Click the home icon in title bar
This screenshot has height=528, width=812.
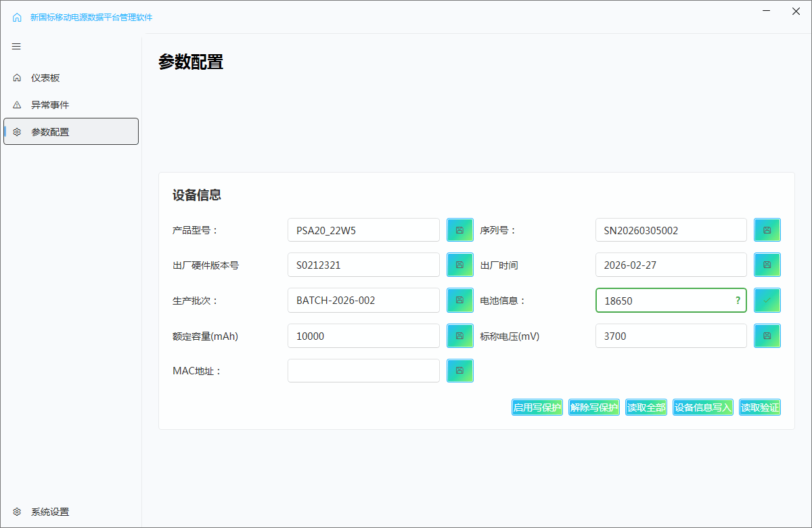point(17,18)
